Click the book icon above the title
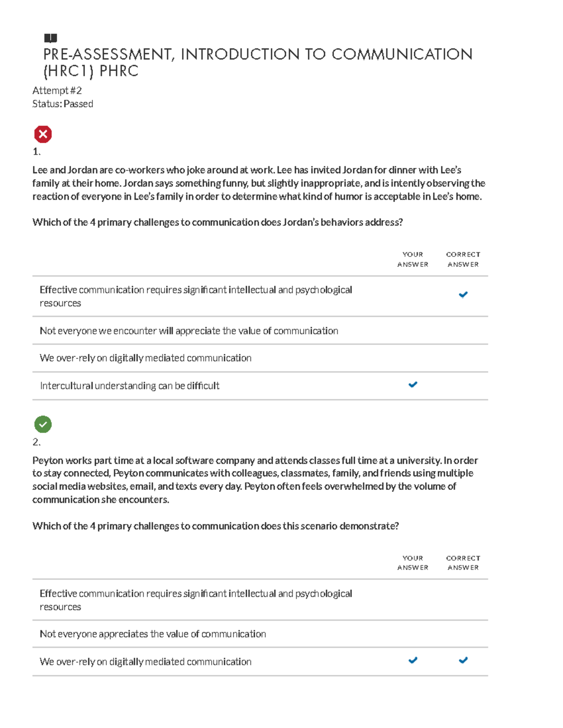 tap(50, 38)
